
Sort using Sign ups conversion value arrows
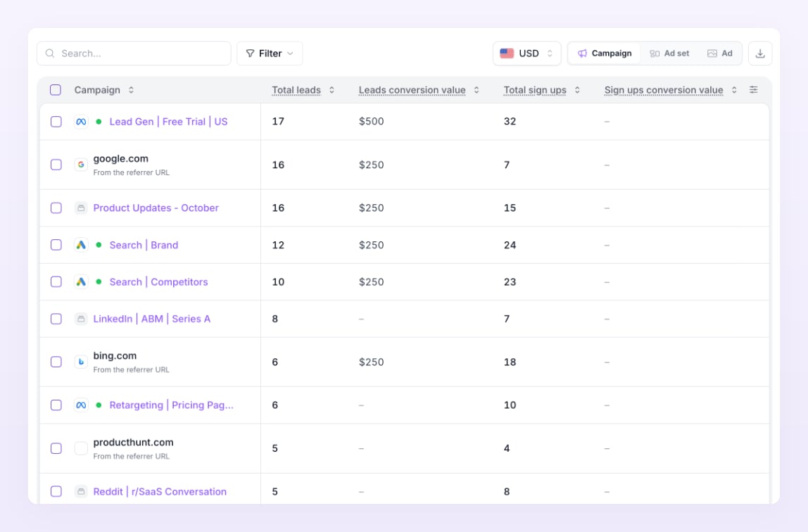734,90
